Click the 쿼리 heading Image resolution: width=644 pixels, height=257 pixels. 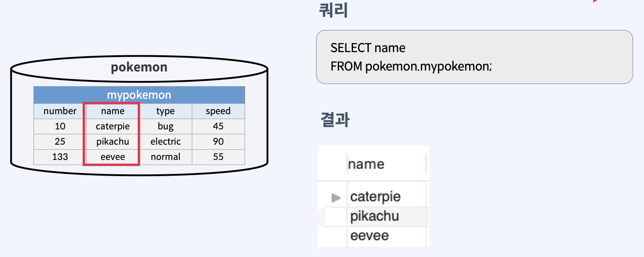tap(333, 10)
